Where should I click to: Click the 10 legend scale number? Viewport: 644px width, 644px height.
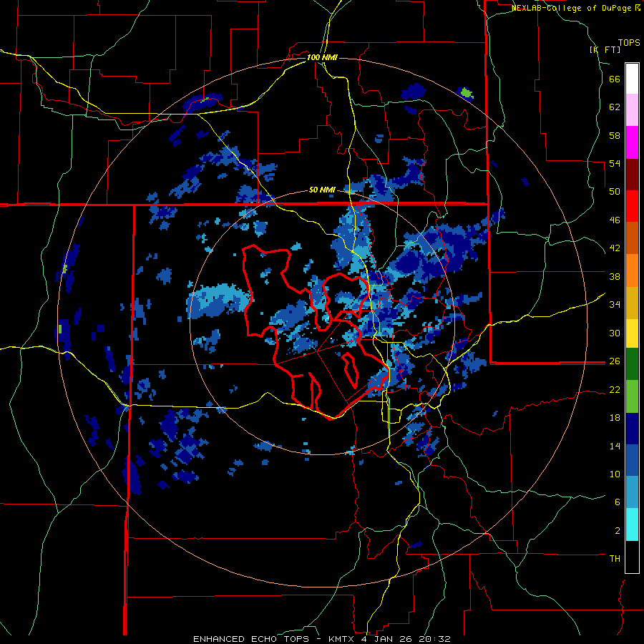(615, 474)
